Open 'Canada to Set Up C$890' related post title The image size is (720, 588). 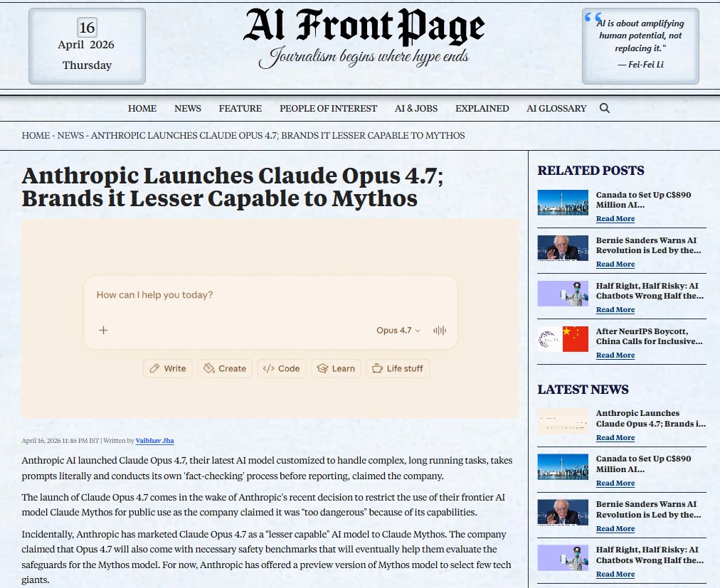click(x=643, y=200)
